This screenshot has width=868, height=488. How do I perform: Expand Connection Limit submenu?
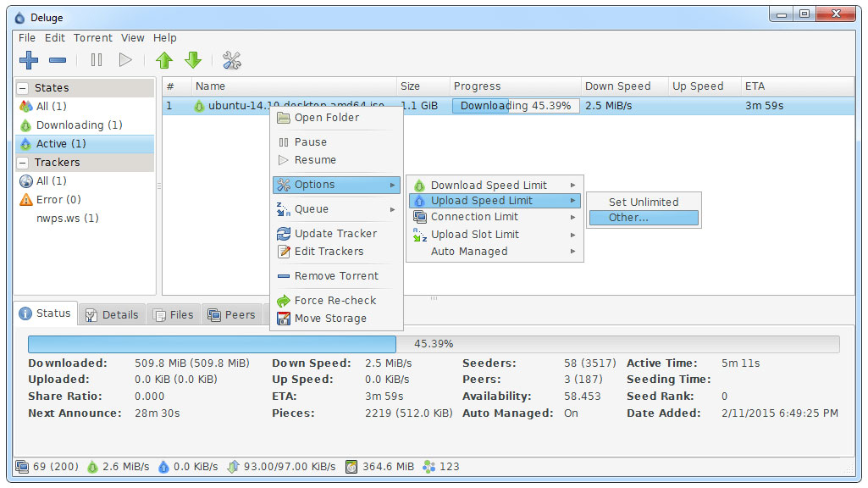click(x=495, y=217)
